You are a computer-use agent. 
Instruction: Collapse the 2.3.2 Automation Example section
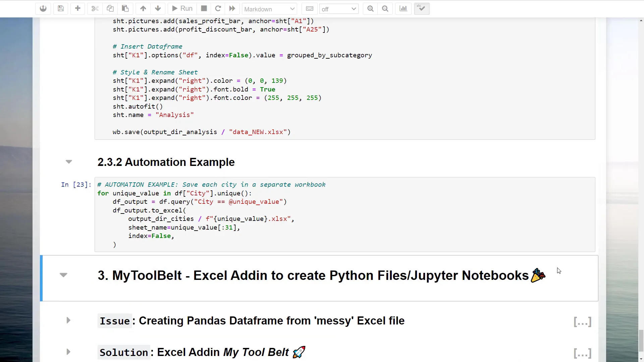[69, 162]
